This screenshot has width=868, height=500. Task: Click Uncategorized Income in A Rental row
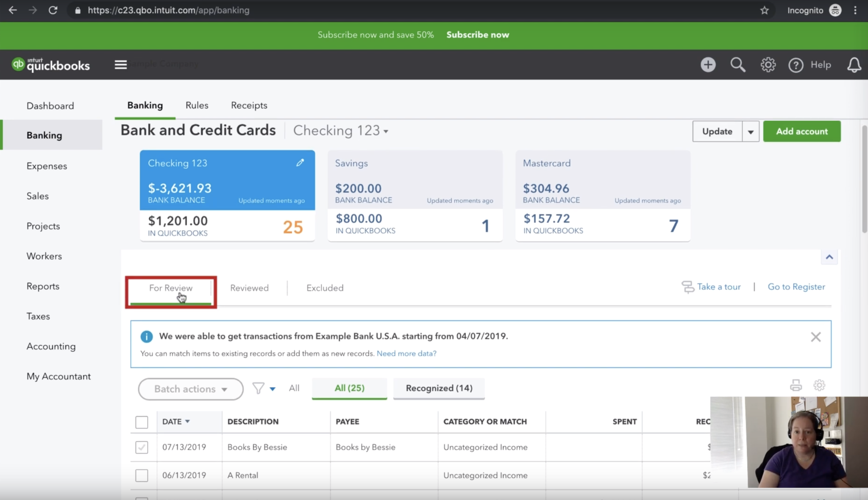[x=485, y=475]
